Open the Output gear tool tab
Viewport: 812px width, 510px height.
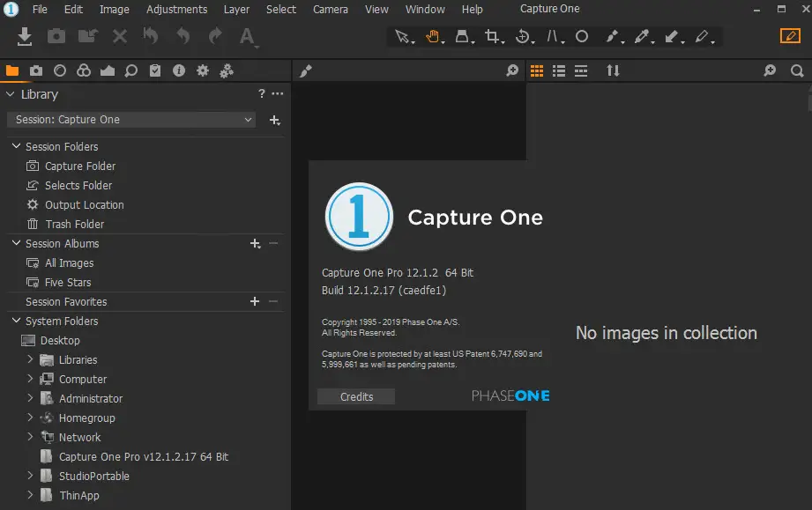(x=203, y=70)
